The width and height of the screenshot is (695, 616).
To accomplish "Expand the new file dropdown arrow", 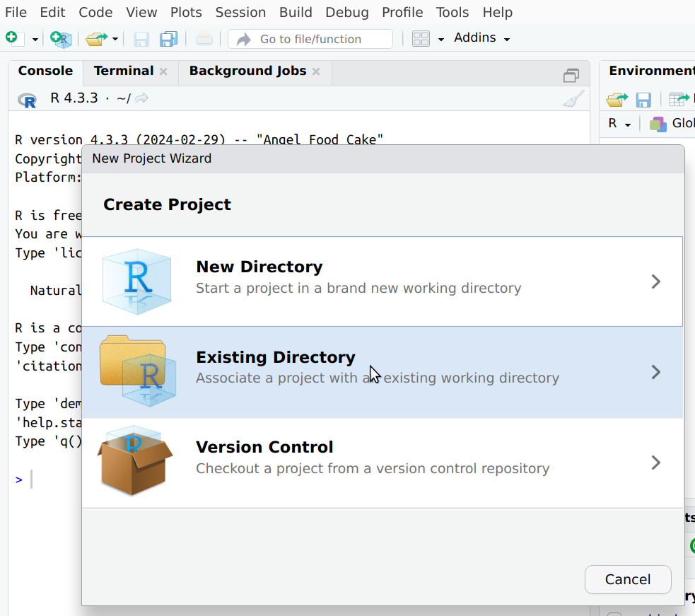I will tap(35, 39).
